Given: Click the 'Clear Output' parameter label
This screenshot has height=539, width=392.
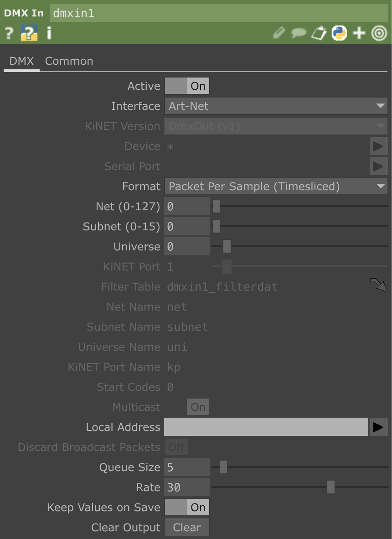Looking at the screenshot, I should click(x=126, y=528).
